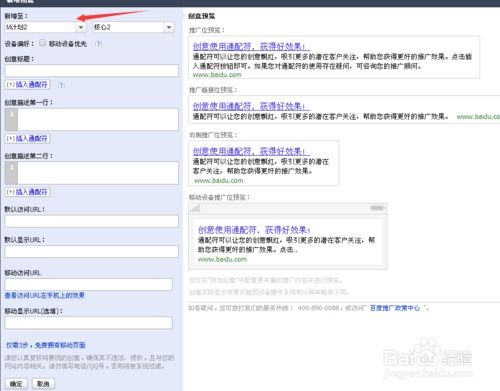Click the 新增至 label
Image resolution: width=500 pixels, height=391 pixels.
click(16, 16)
